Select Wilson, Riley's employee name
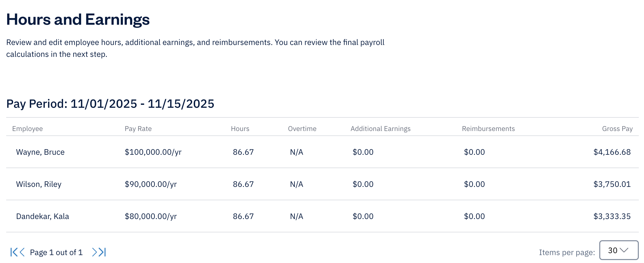The image size is (644, 263). tap(39, 184)
